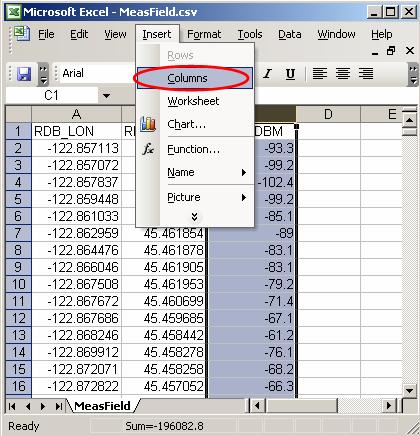The image size is (420, 436).
Task: Open Standard toolbar options dropdown
Action: click(x=43, y=74)
